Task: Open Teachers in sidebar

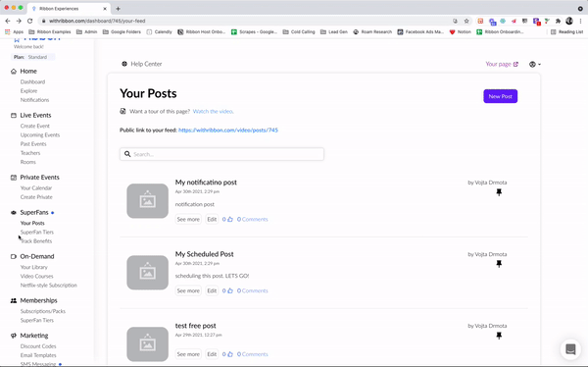Action: tap(30, 153)
